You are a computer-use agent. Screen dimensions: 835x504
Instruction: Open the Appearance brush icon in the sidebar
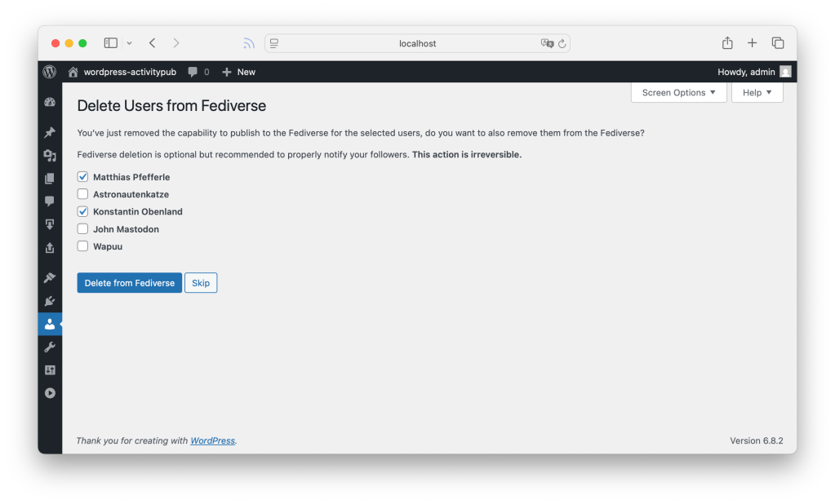pyautogui.click(x=50, y=278)
